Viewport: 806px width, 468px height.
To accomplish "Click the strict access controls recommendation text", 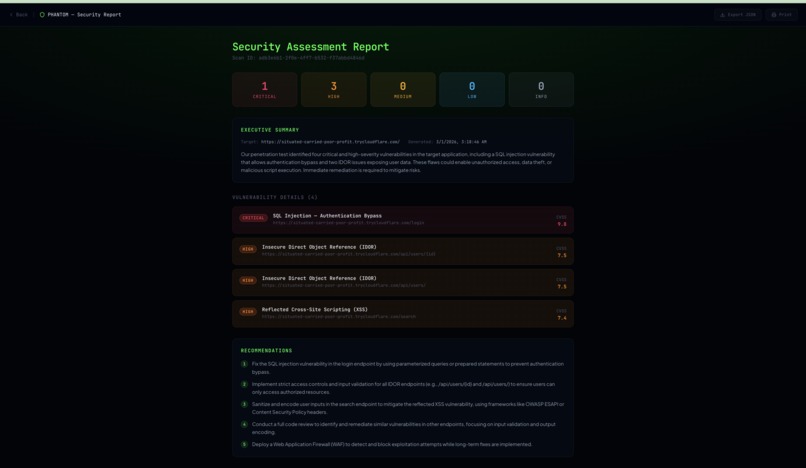I will click(404, 388).
